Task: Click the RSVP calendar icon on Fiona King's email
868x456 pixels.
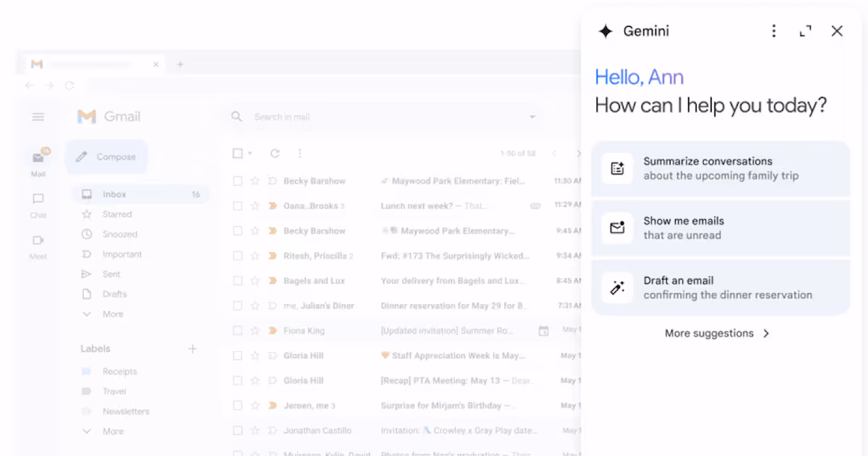Action: (543, 330)
